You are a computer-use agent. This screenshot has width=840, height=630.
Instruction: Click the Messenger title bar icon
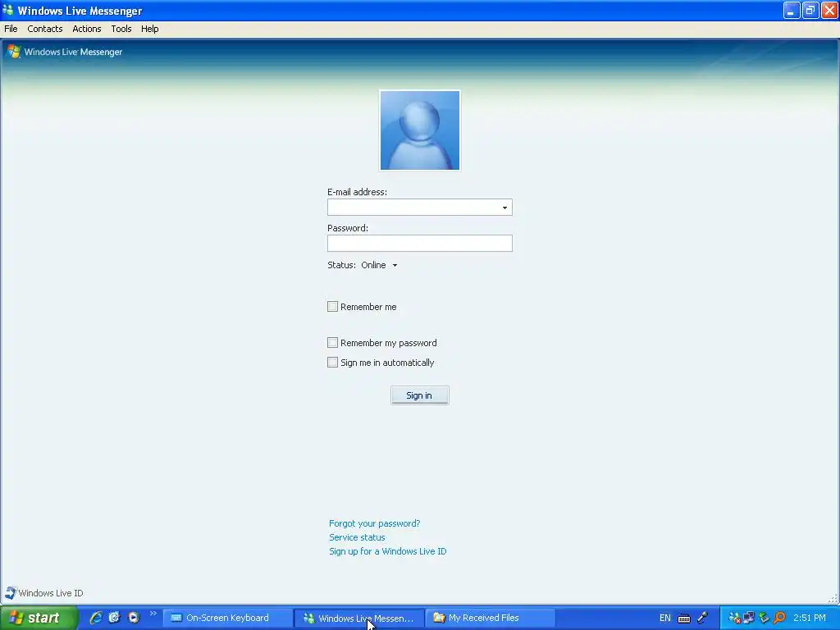pyautogui.click(x=7, y=10)
